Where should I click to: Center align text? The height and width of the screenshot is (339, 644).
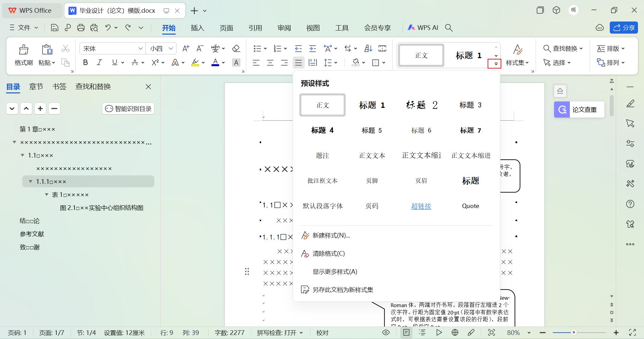point(270,62)
